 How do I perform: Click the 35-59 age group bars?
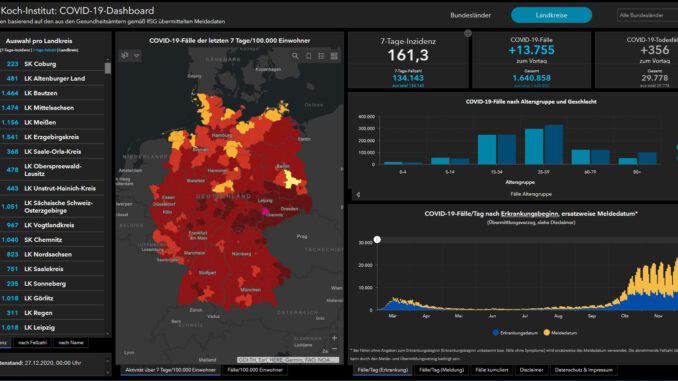coord(544,145)
